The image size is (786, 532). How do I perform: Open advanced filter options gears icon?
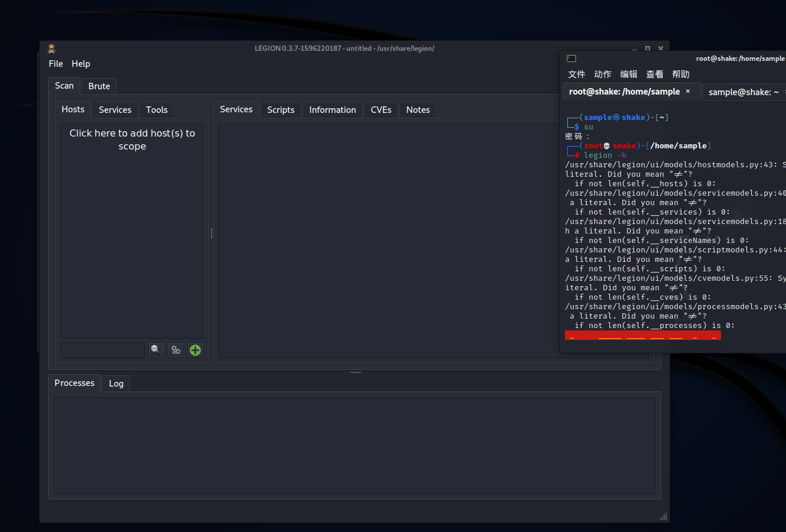(x=176, y=350)
